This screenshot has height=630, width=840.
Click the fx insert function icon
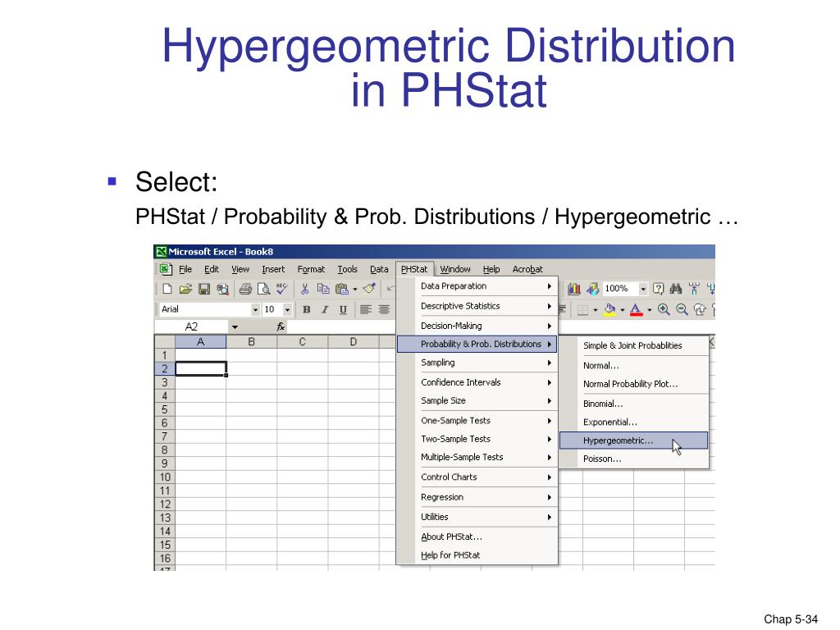(x=281, y=326)
